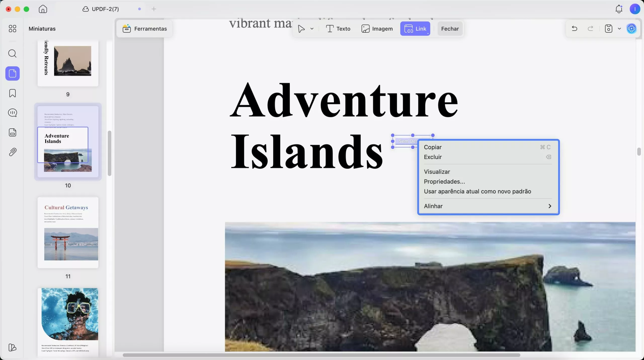644x360 pixels.
Task: Choose Copiar in context menu
Action: click(488, 147)
